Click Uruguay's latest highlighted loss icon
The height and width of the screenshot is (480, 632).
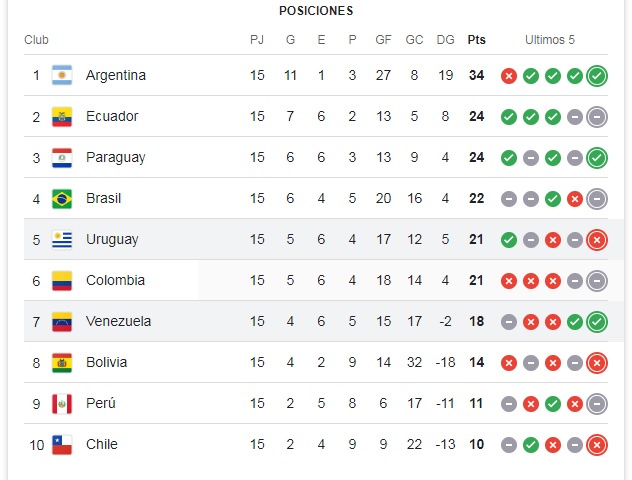click(x=597, y=240)
